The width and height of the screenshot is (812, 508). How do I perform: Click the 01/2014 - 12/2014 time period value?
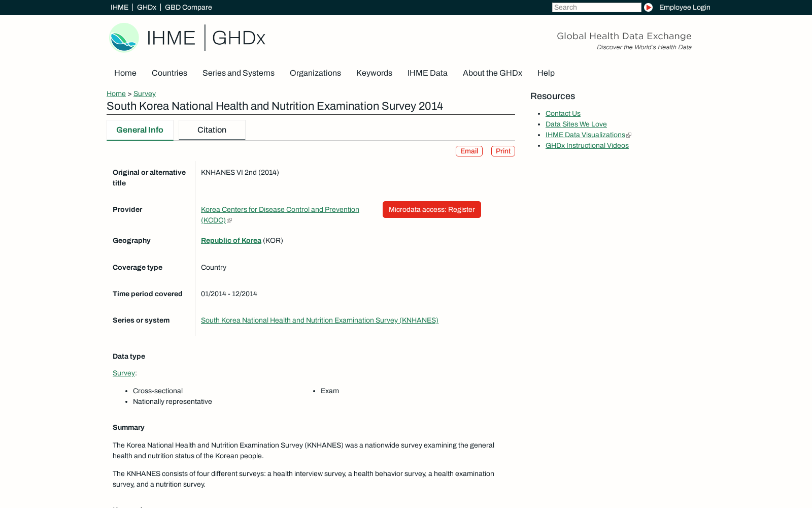click(229, 294)
